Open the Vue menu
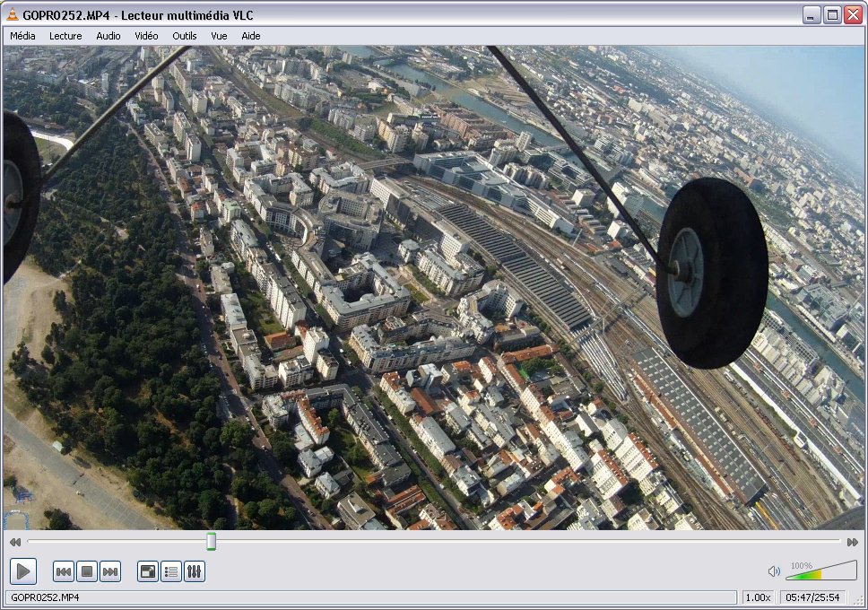This screenshot has width=868, height=610. 219,36
